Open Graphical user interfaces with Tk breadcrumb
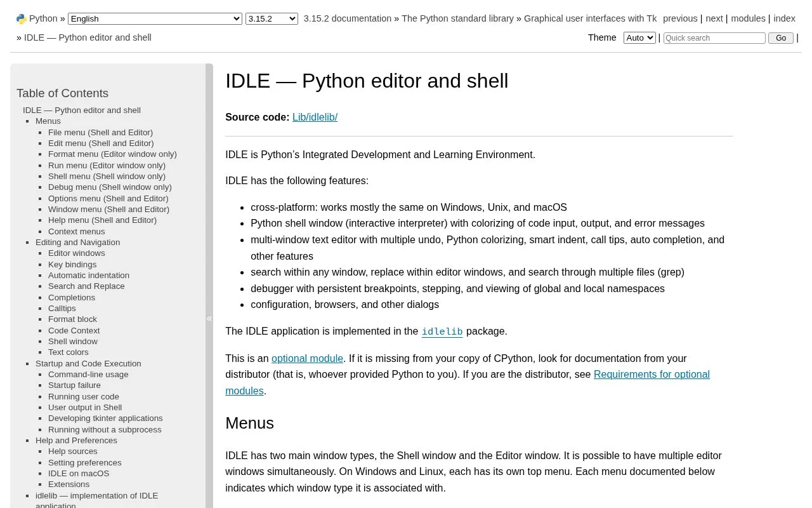The height and width of the screenshot is (508, 812). [591, 18]
